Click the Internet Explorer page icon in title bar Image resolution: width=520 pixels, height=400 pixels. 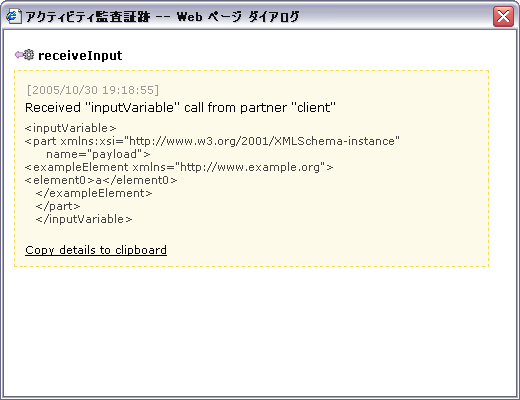(x=14, y=16)
